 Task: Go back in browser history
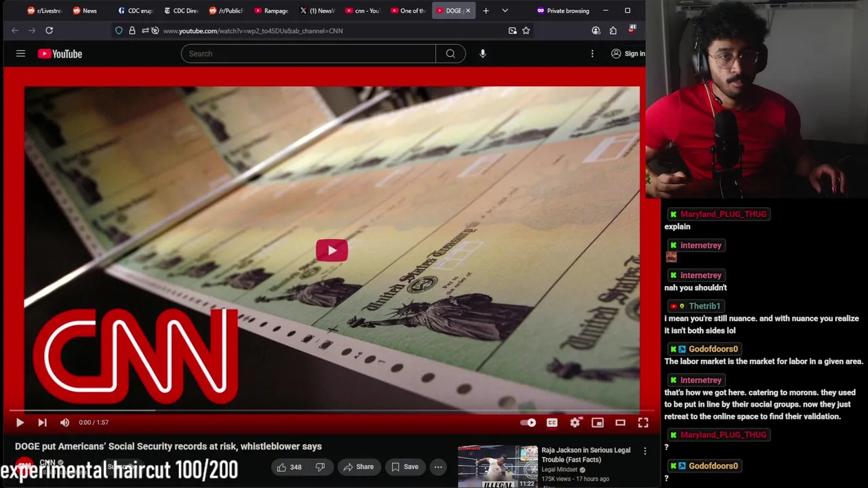coord(15,30)
